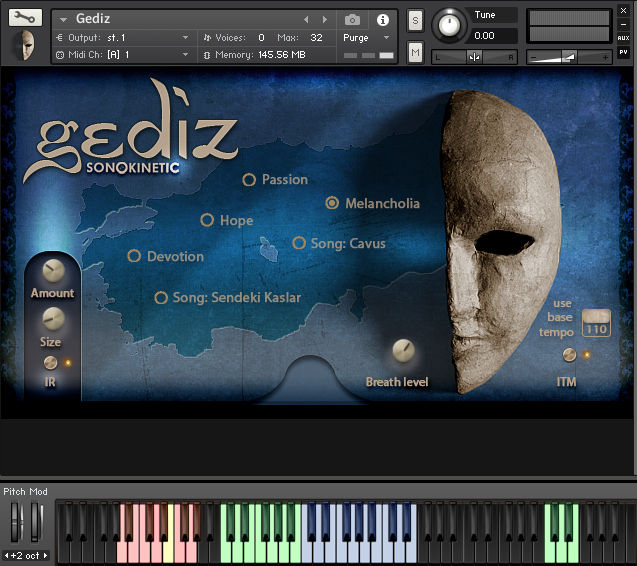637x566 pixels.
Task: Minimize instrument view with minus button
Action: click(x=624, y=24)
